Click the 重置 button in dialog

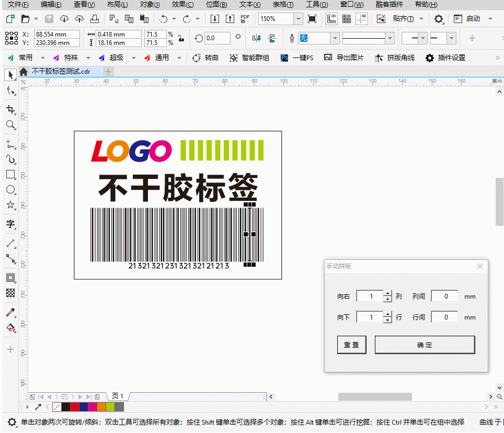pyautogui.click(x=351, y=345)
